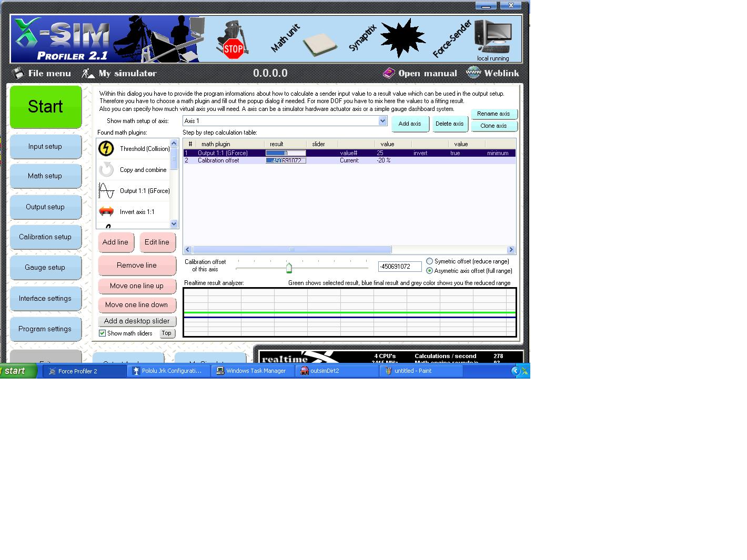Click the result bar of row 1
Screen dimensions: 747x560
pyautogui.click(x=286, y=153)
